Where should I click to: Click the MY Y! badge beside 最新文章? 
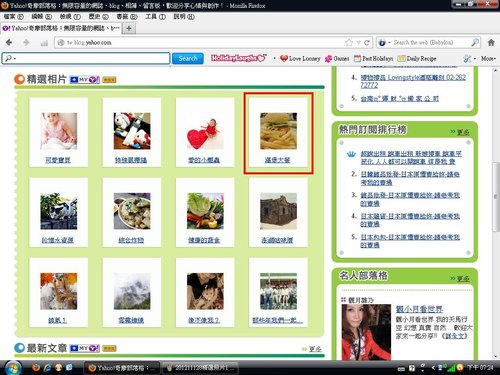(x=85, y=348)
